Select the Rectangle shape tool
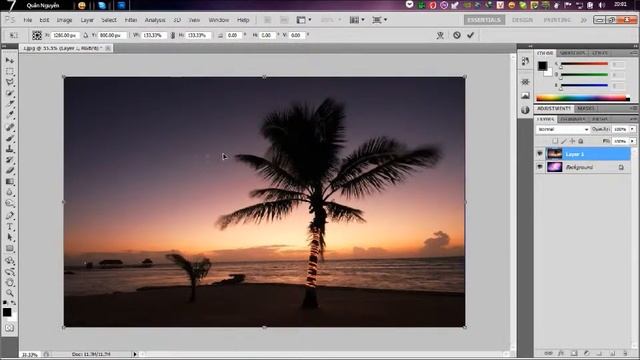Image resolution: width=640 pixels, height=360 pixels. (10, 249)
